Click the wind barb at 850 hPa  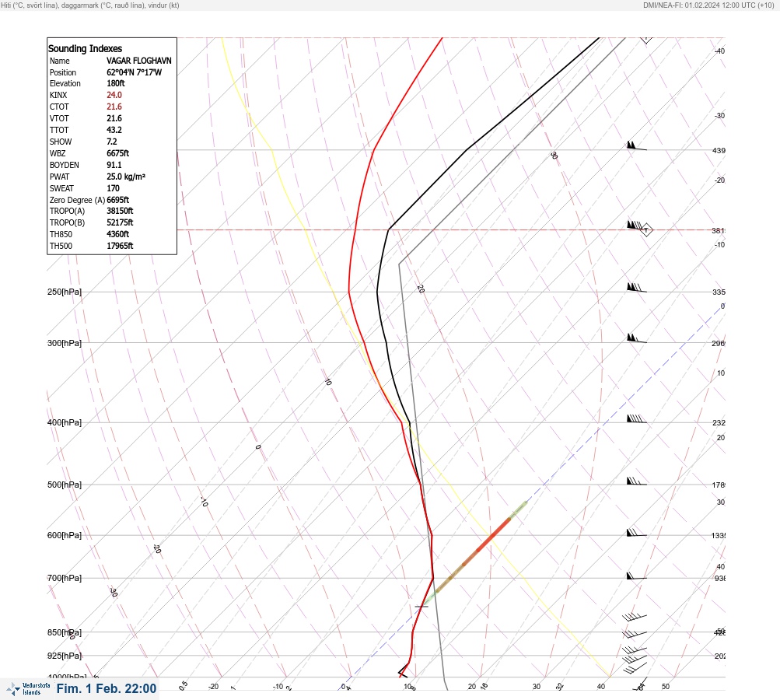coord(635,634)
